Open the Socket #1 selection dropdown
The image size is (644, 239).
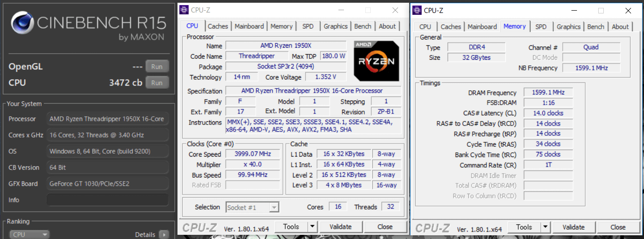[252, 208]
